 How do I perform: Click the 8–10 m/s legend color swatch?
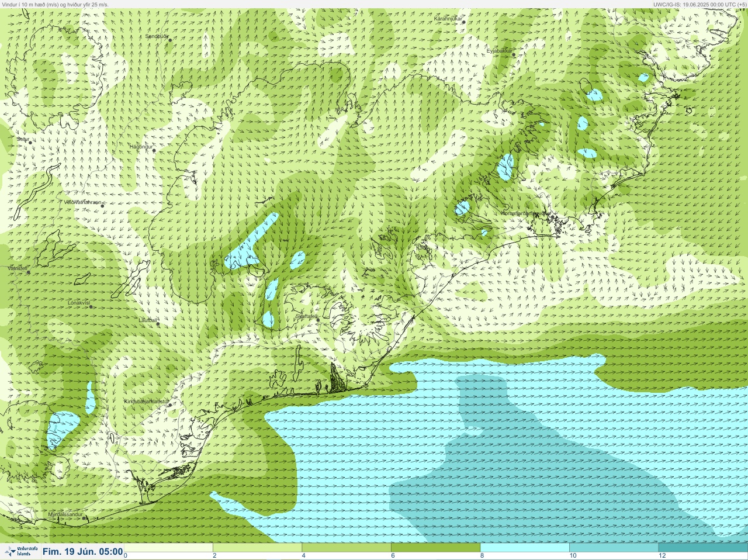point(525,548)
